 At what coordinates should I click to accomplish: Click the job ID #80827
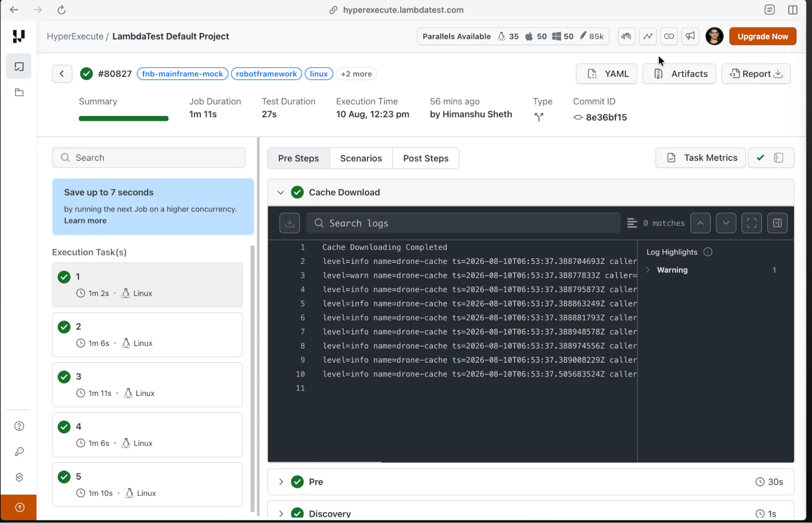tap(115, 73)
